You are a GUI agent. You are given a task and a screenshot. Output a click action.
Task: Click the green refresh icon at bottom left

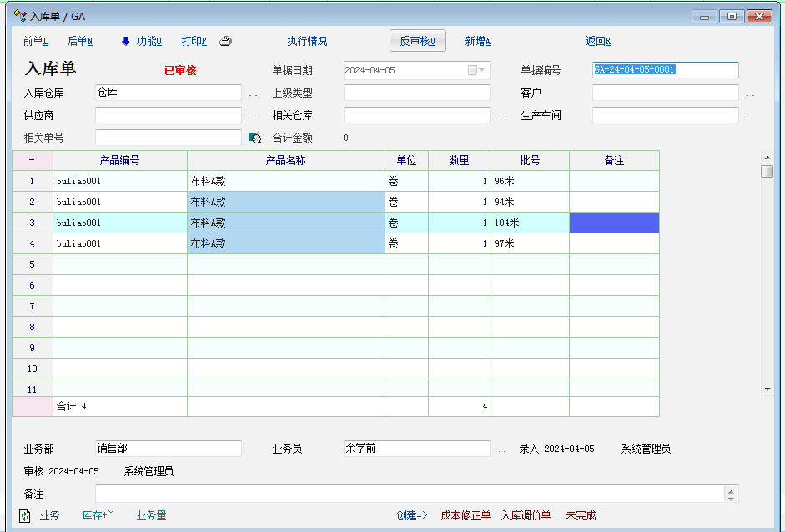(25, 516)
